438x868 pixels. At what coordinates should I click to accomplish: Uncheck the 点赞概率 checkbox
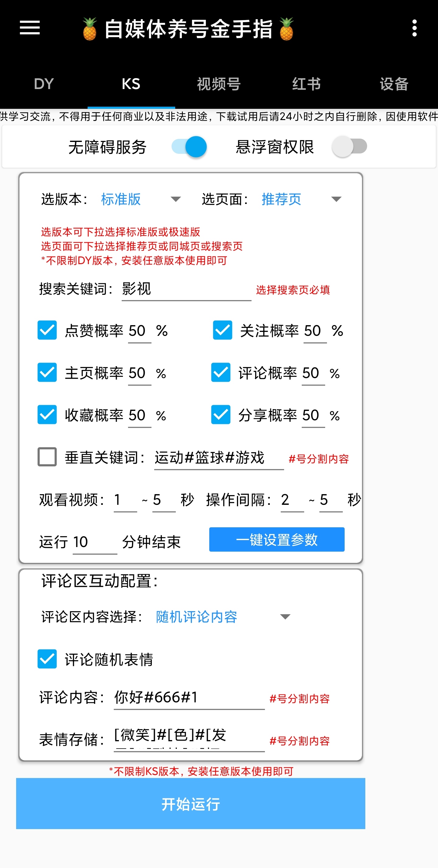coord(47,330)
